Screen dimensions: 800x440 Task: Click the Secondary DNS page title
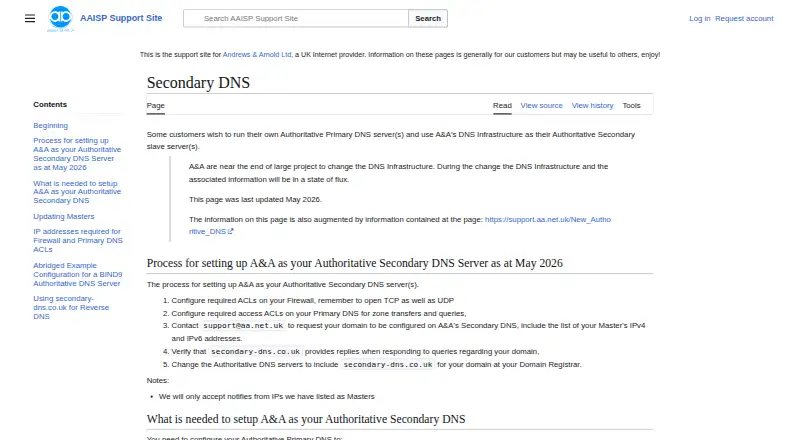point(198,83)
